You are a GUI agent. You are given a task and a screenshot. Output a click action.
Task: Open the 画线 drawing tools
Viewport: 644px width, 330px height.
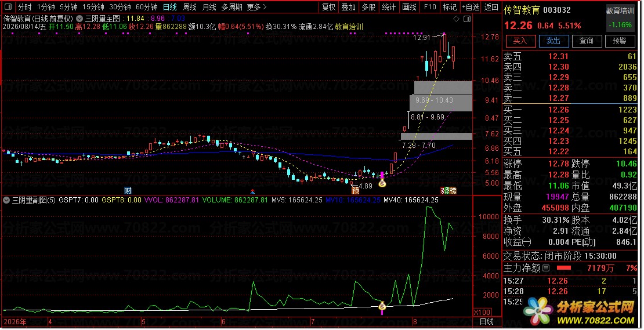[410, 7]
